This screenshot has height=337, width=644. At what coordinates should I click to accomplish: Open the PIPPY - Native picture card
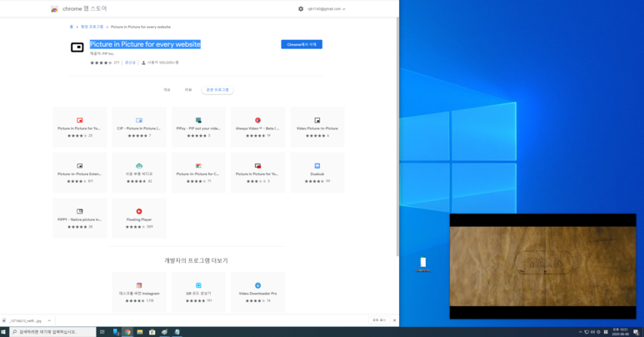pyautogui.click(x=80, y=218)
